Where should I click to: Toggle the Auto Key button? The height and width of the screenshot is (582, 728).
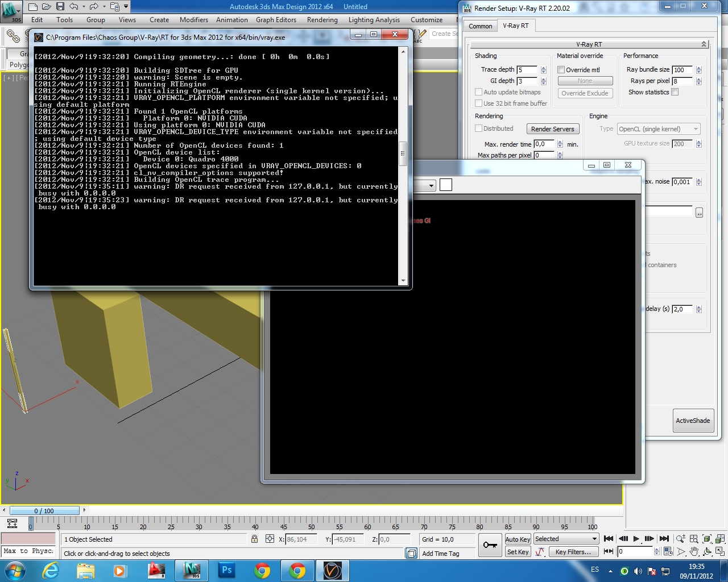pos(518,539)
